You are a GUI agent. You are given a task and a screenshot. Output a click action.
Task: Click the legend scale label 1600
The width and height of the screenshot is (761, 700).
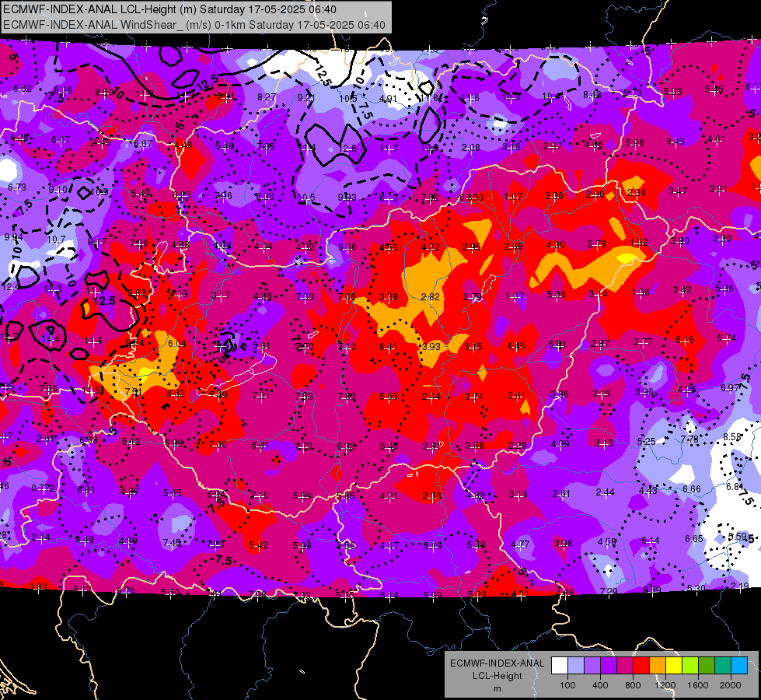coord(698,685)
